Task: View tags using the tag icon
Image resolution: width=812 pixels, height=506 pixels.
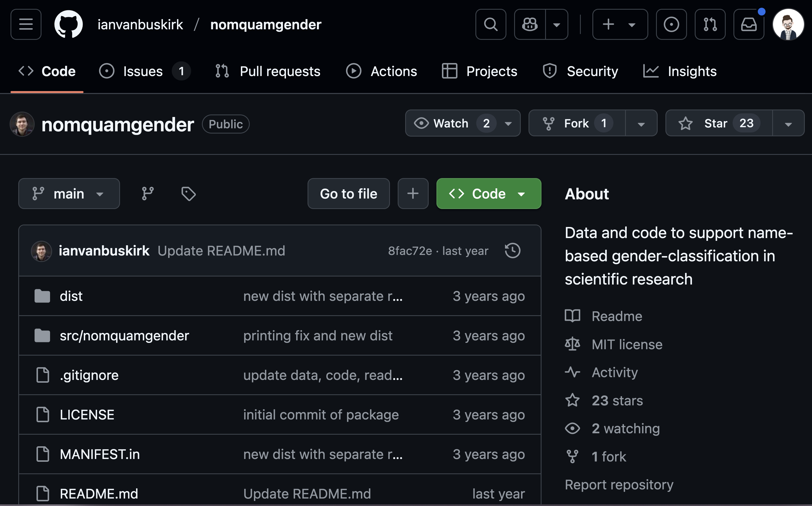Action: [188, 194]
